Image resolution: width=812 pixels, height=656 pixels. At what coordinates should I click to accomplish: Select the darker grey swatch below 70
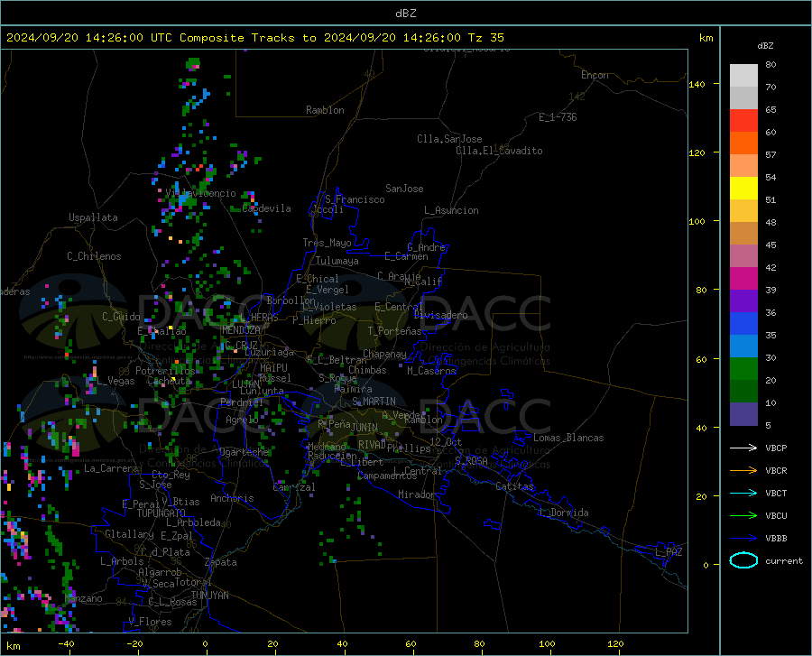pos(743,98)
